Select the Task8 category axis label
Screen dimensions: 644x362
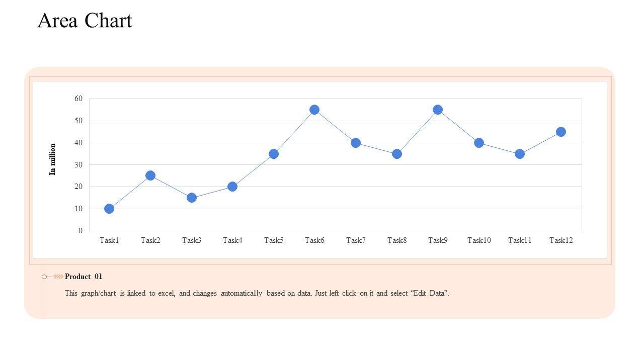pos(397,240)
